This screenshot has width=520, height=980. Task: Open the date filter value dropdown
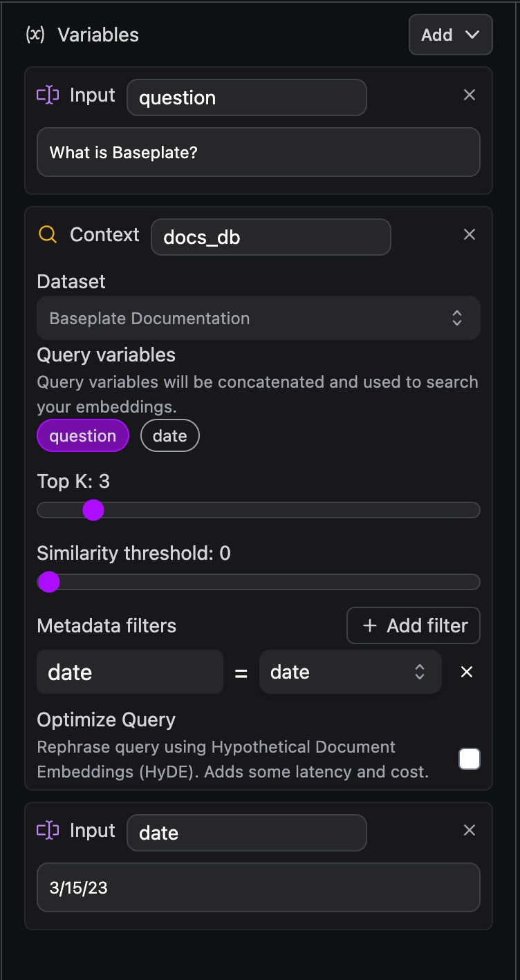click(x=350, y=672)
